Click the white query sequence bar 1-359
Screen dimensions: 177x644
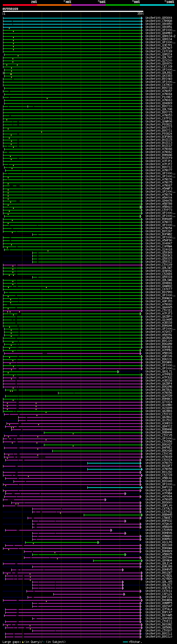pos(73,12)
